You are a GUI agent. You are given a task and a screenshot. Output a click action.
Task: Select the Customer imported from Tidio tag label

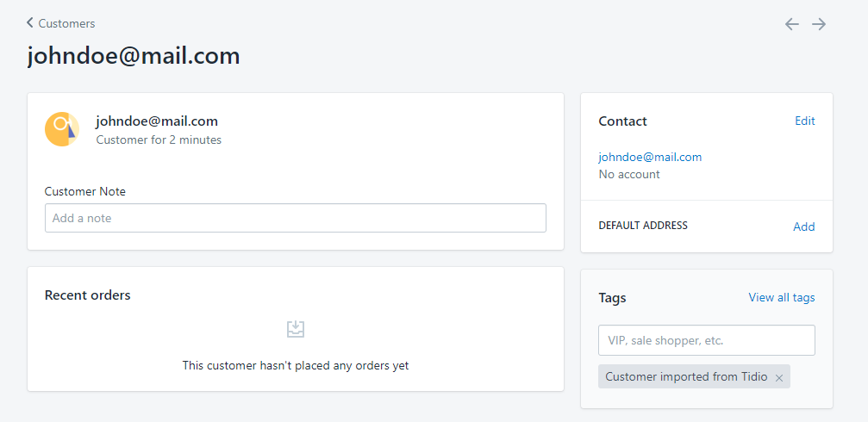pos(686,376)
